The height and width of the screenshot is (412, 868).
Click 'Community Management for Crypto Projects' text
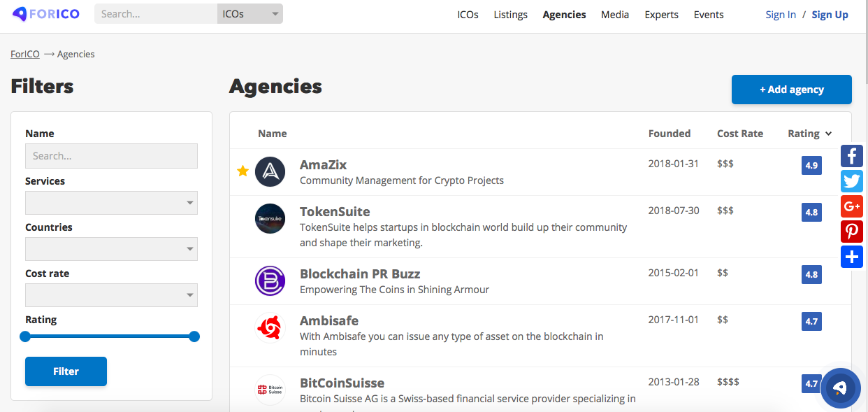(x=402, y=180)
